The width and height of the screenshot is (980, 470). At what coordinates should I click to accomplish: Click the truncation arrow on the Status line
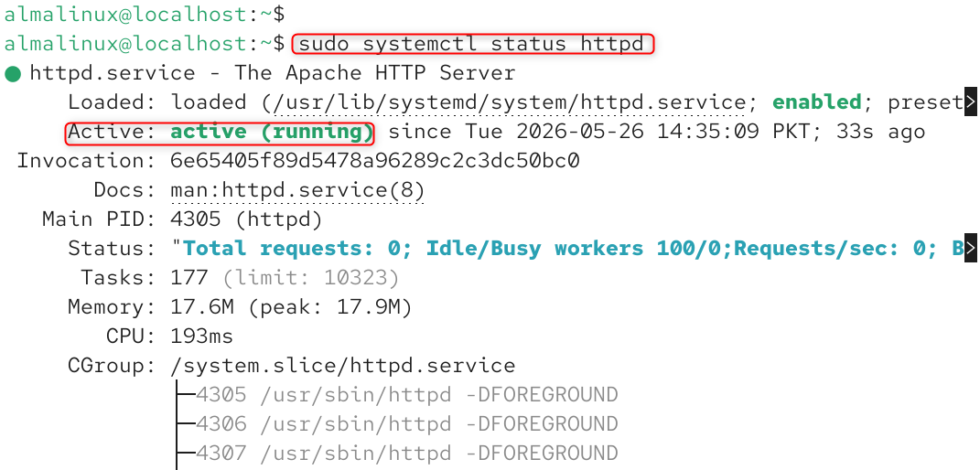click(970, 249)
